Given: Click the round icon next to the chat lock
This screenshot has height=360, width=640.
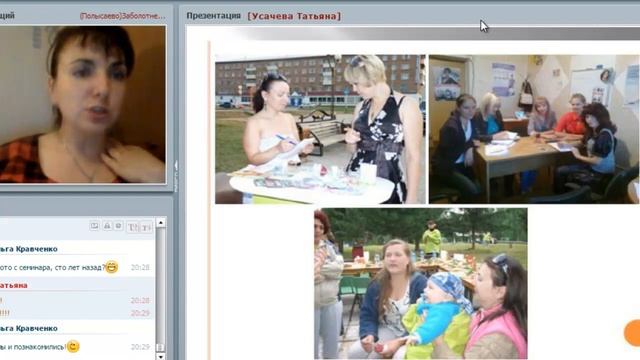Looking at the screenshot, I should coord(118,226).
